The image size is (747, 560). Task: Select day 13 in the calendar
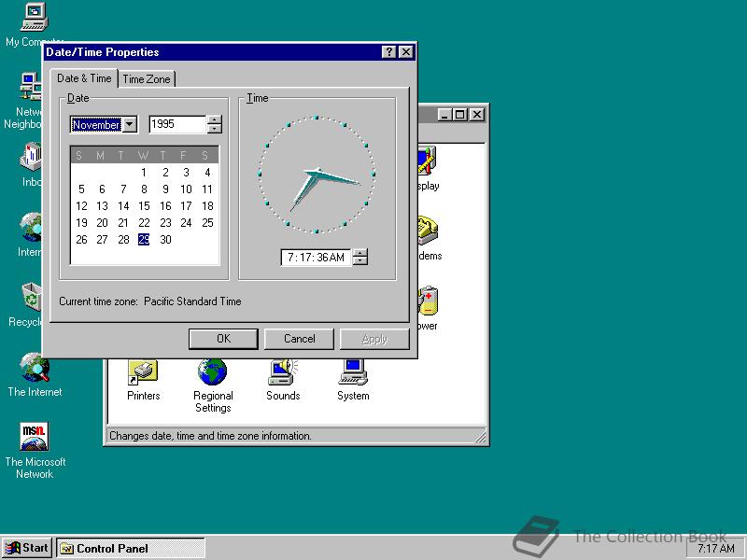click(102, 205)
